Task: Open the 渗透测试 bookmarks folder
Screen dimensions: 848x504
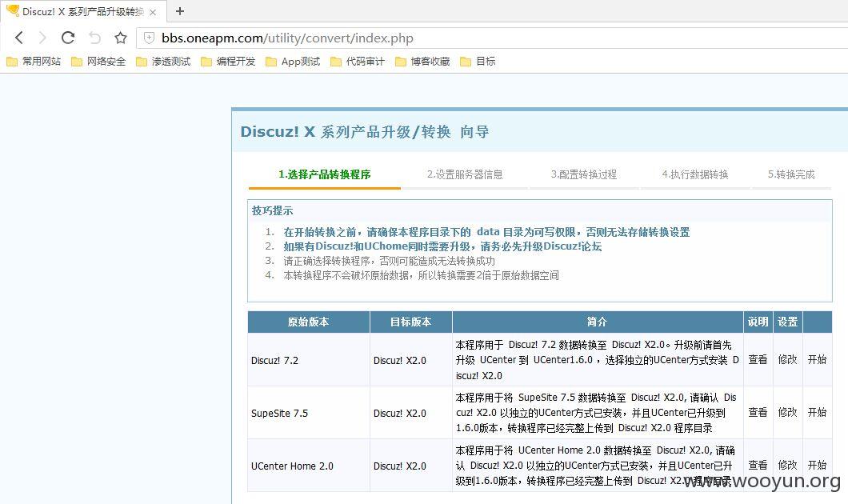Action: click(163, 62)
